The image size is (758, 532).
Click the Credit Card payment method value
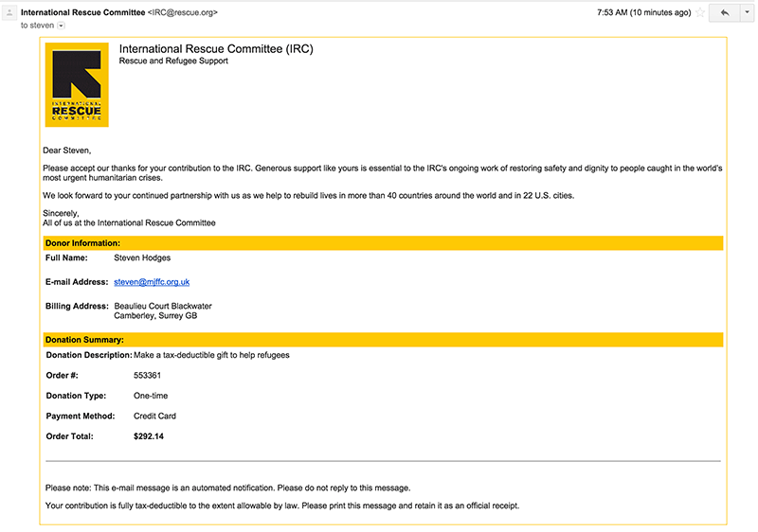(x=154, y=417)
